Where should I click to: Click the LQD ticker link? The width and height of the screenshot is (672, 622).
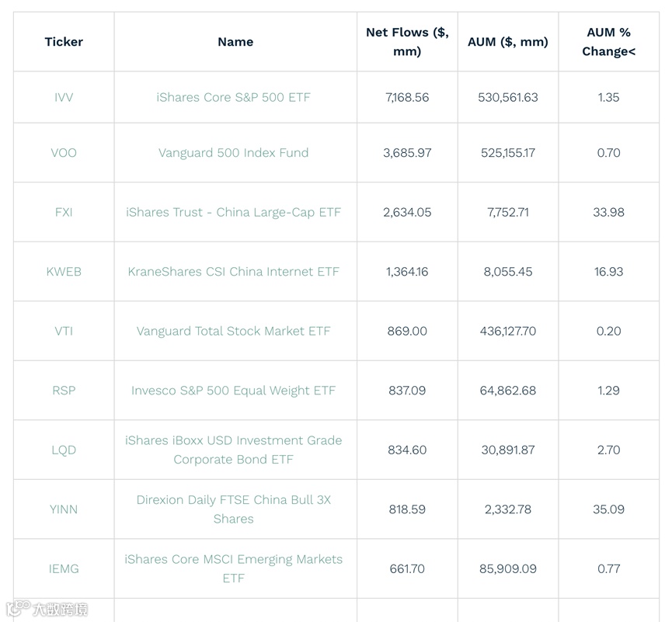click(64, 450)
